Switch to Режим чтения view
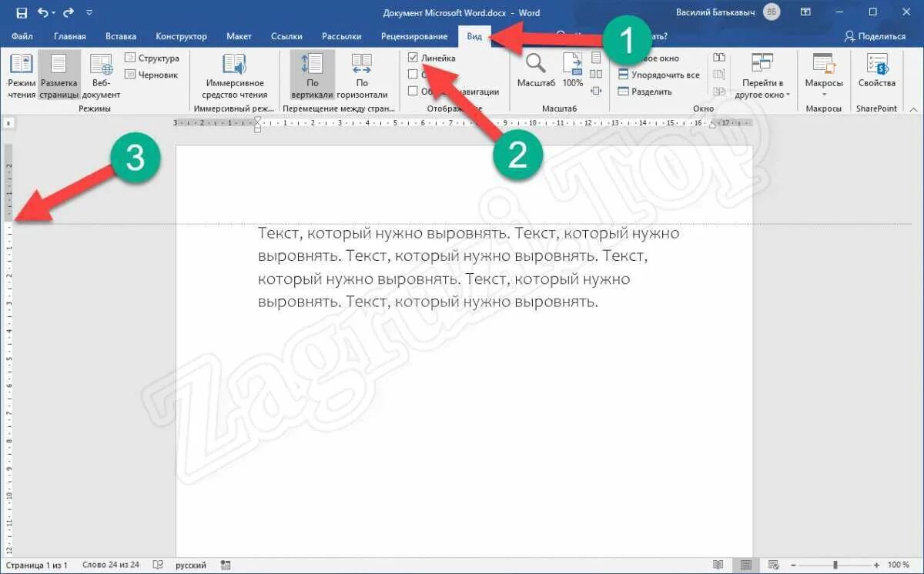This screenshot has height=574, width=924. 22,77
